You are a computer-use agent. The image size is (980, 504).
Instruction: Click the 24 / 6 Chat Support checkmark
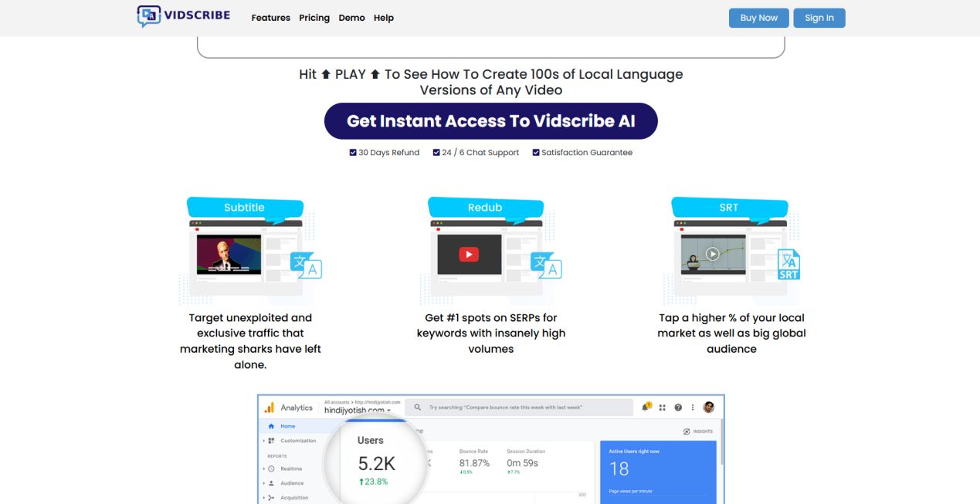point(436,153)
